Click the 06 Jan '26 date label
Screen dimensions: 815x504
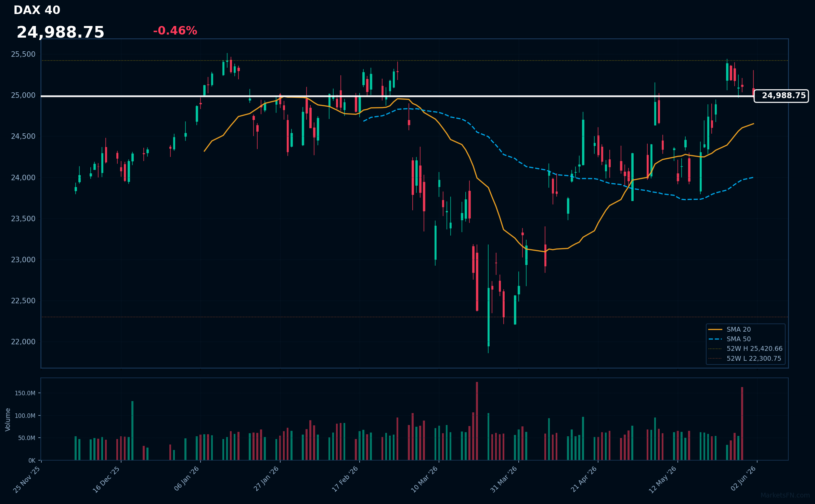coord(186,479)
